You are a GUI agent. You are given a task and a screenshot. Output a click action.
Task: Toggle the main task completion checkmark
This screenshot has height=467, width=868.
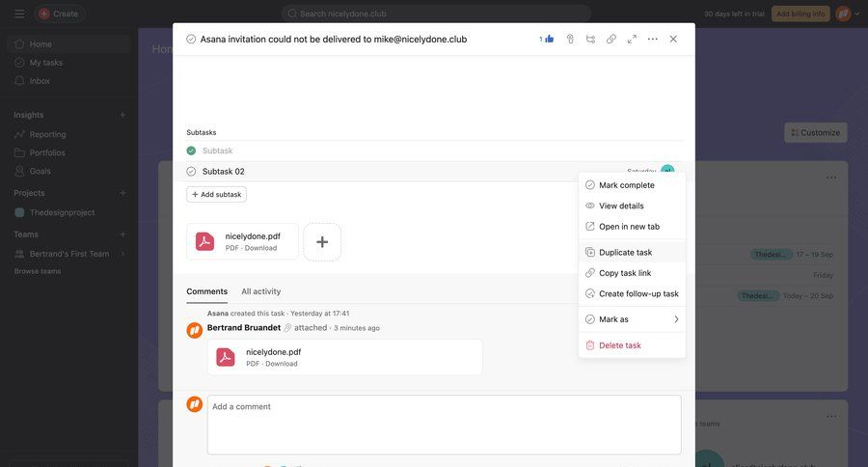pos(191,40)
